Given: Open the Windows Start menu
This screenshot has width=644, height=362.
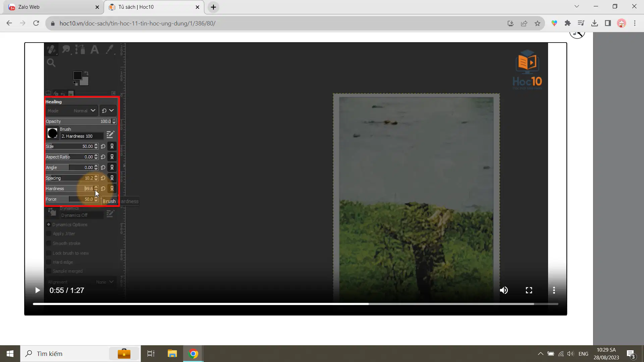Looking at the screenshot, I should click(x=10, y=354).
